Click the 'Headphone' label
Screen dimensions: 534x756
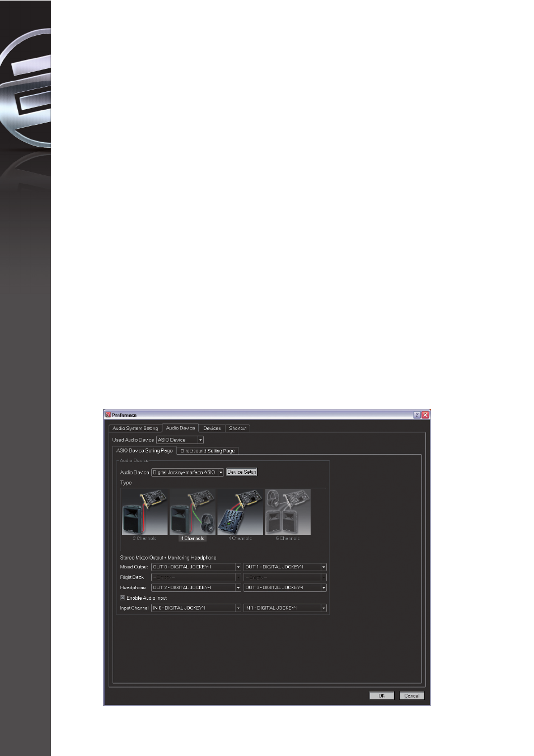tap(133, 587)
